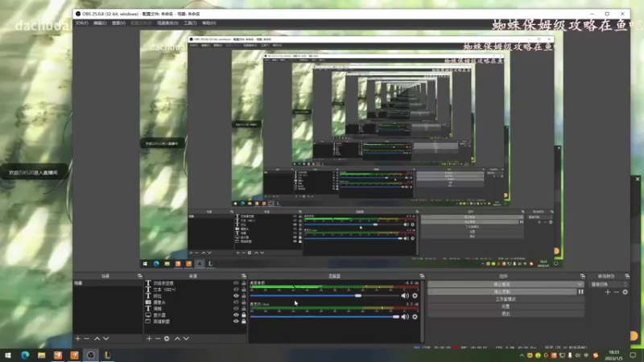Screen dimensions: 644x362
Task: Hide the 显示器 source
Action: click(x=236, y=315)
